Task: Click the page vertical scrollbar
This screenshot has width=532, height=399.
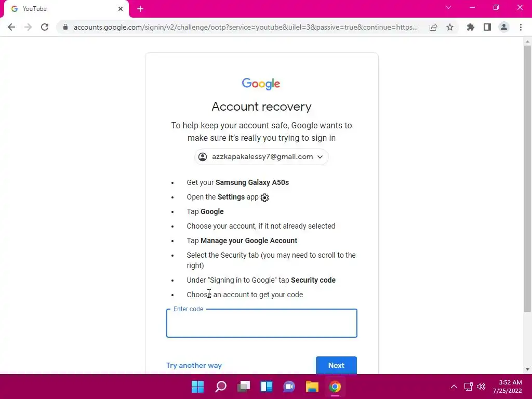Action: pos(527,179)
